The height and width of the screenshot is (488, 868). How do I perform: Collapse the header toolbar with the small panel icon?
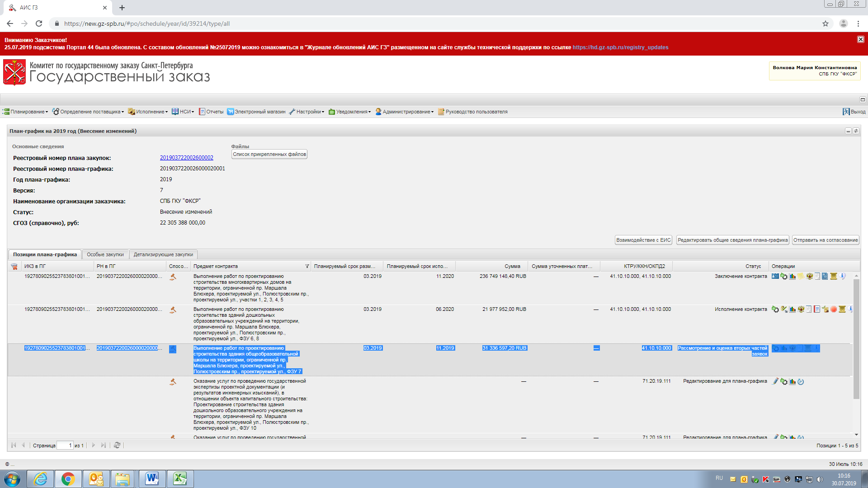pyautogui.click(x=862, y=99)
